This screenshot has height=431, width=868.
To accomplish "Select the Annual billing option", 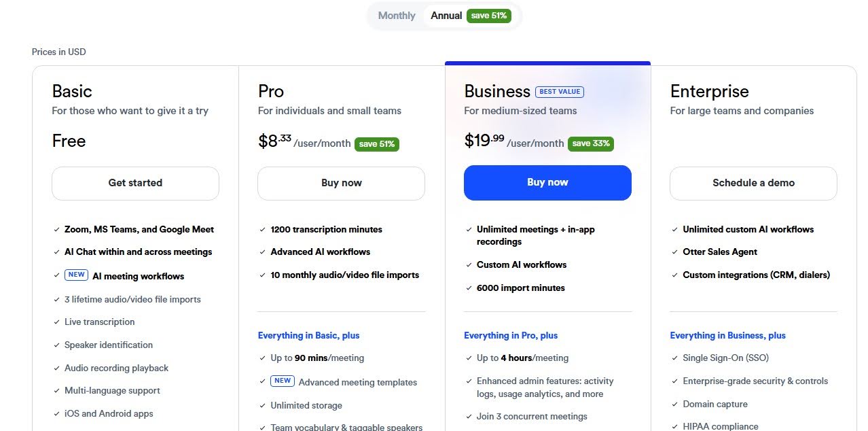I will point(446,16).
